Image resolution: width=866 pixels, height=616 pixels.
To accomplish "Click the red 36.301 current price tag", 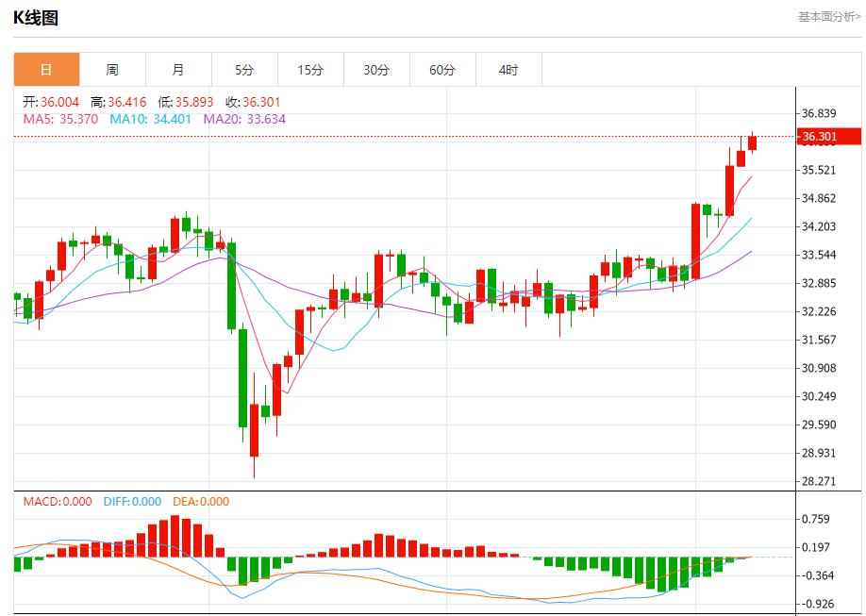I will point(829,137).
